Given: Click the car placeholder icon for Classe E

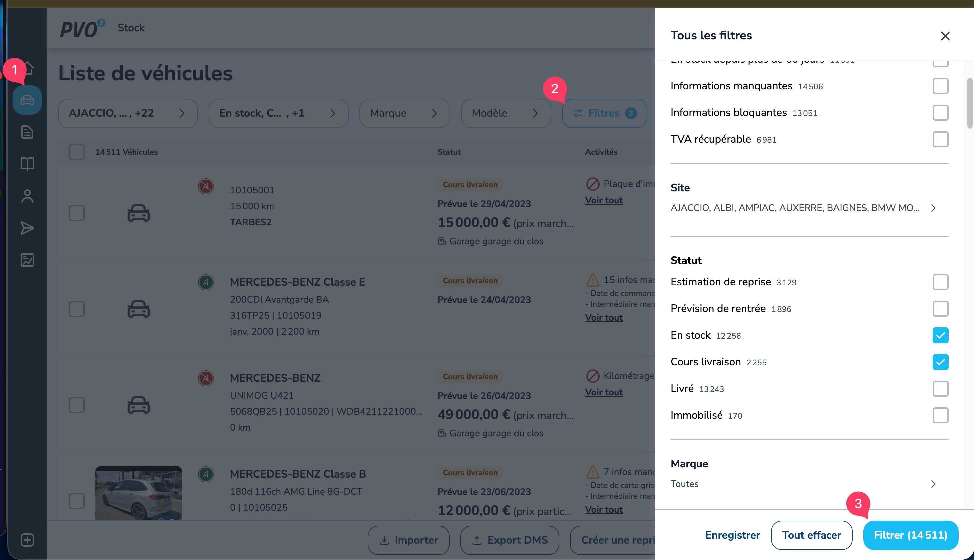Looking at the screenshot, I should 138,309.
